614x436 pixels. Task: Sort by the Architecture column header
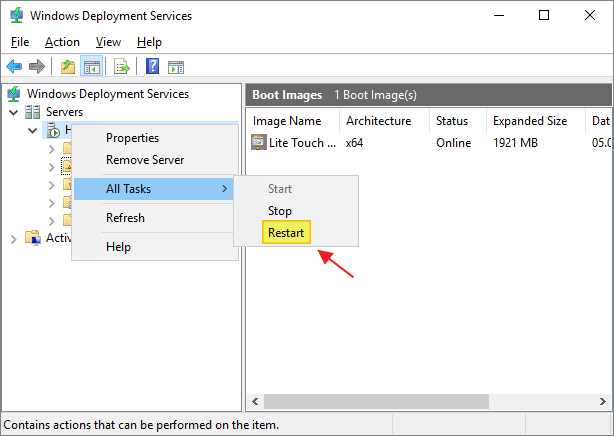[378, 121]
